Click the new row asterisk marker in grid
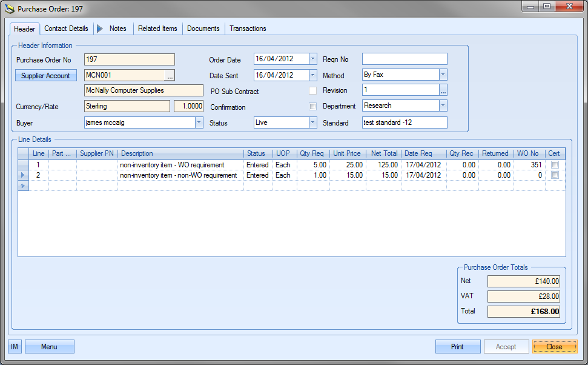Viewport: 588px width, 365px height. [x=24, y=186]
